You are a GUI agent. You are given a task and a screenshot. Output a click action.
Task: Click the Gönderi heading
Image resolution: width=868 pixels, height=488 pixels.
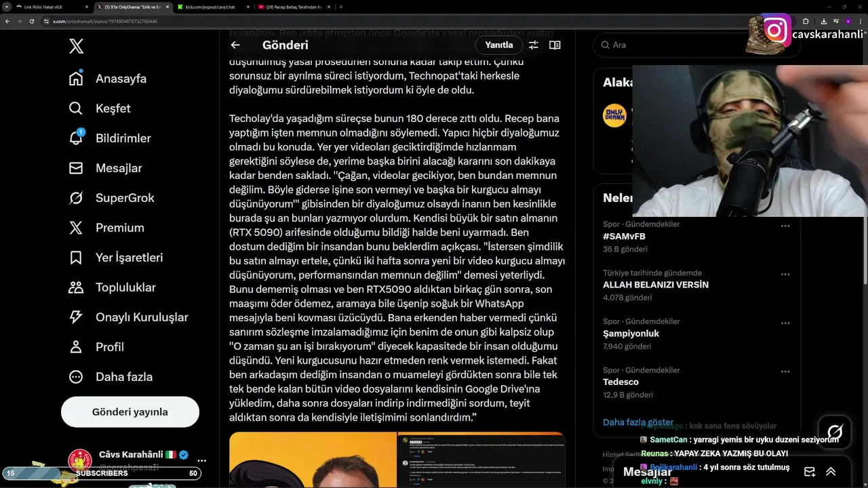[285, 45]
